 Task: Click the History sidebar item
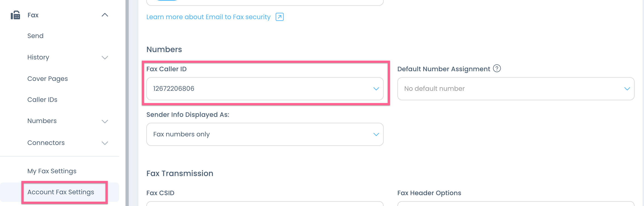point(38,57)
